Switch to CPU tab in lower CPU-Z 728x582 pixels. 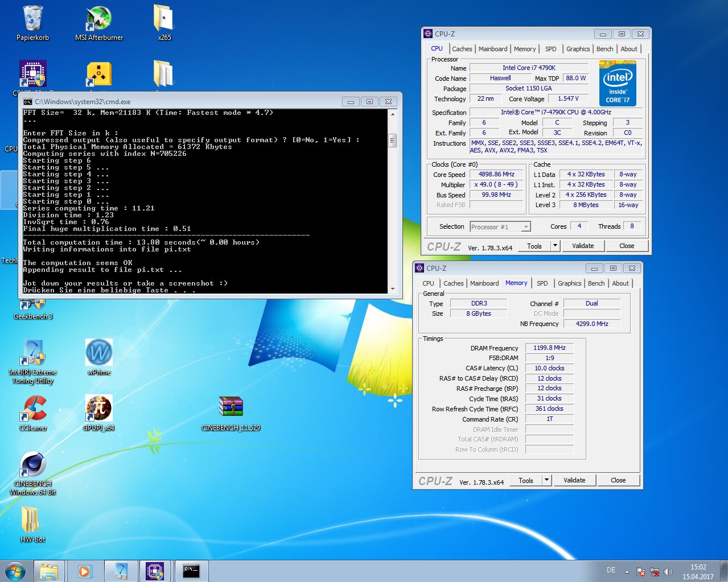point(428,283)
